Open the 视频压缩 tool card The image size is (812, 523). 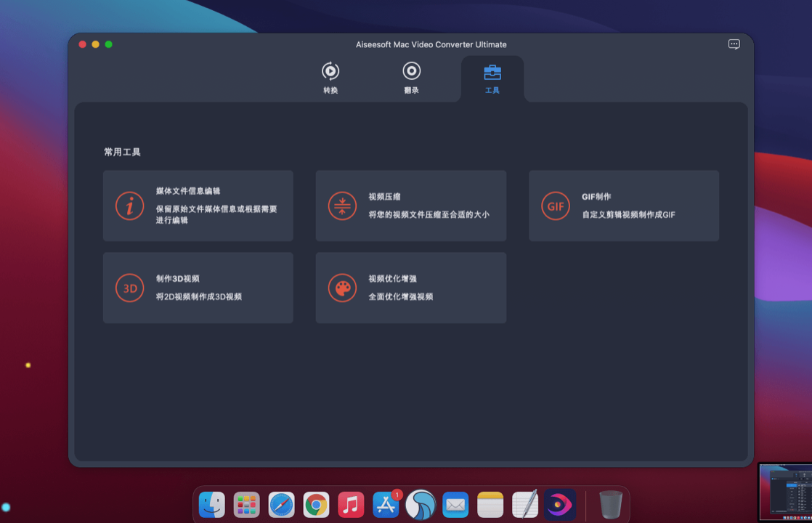coord(411,206)
